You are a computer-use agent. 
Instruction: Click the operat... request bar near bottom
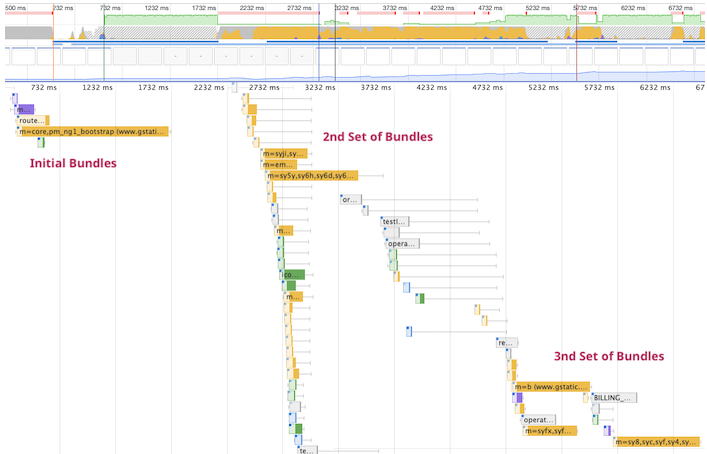538,420
